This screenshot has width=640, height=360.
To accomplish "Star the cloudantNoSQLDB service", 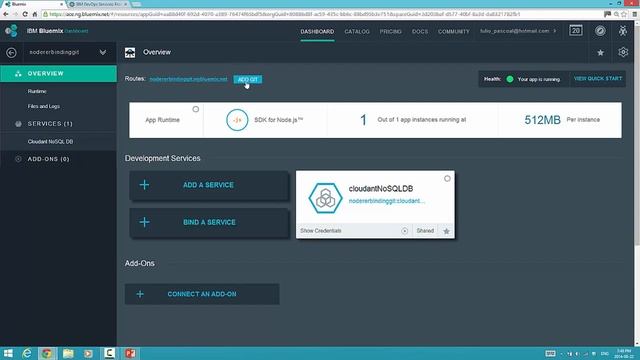I will [446, 231].
